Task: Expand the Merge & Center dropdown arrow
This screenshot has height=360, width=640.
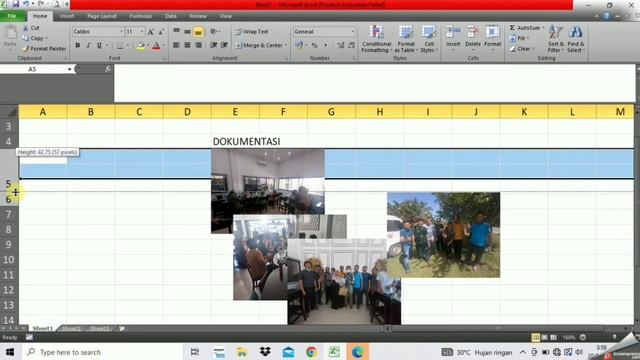Action: tap(286, 45)
